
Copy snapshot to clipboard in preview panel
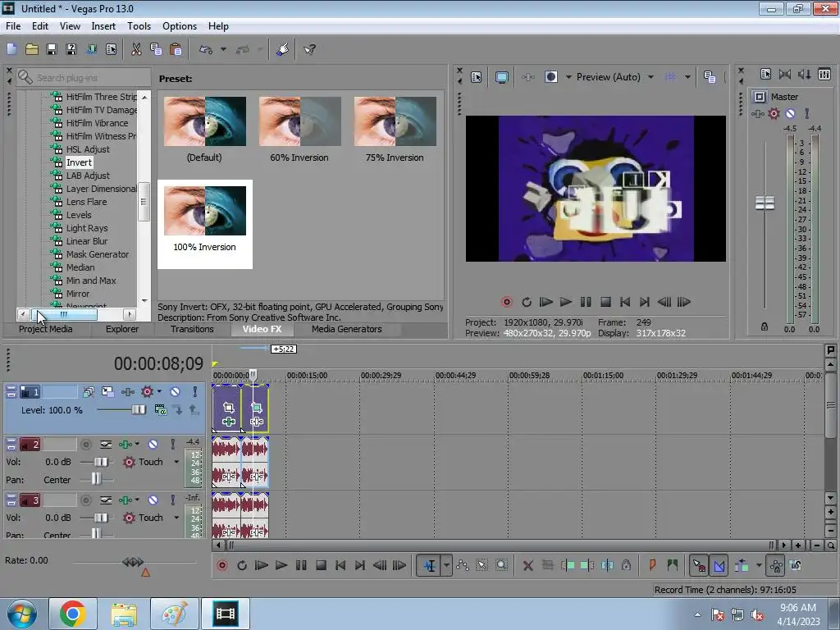[x=710, y=77]
